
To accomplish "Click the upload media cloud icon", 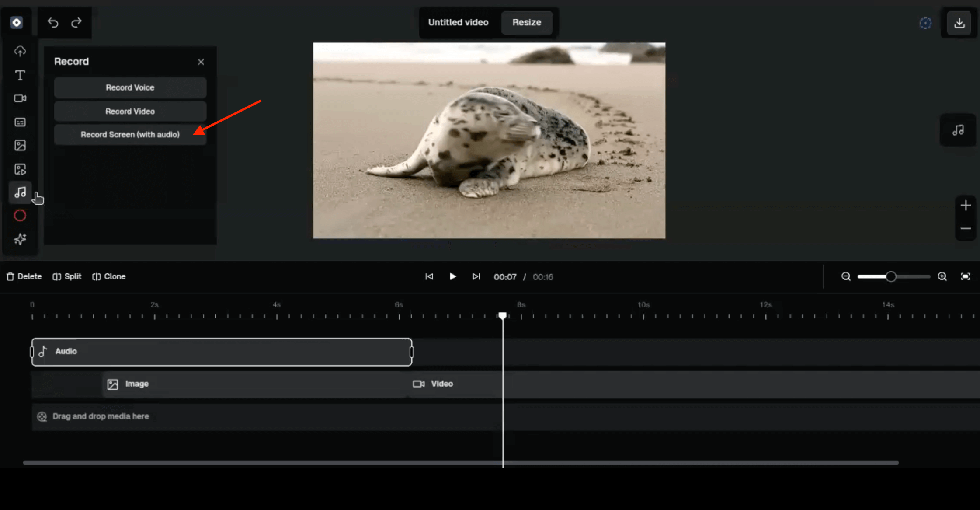I will [x=20, y=51].
